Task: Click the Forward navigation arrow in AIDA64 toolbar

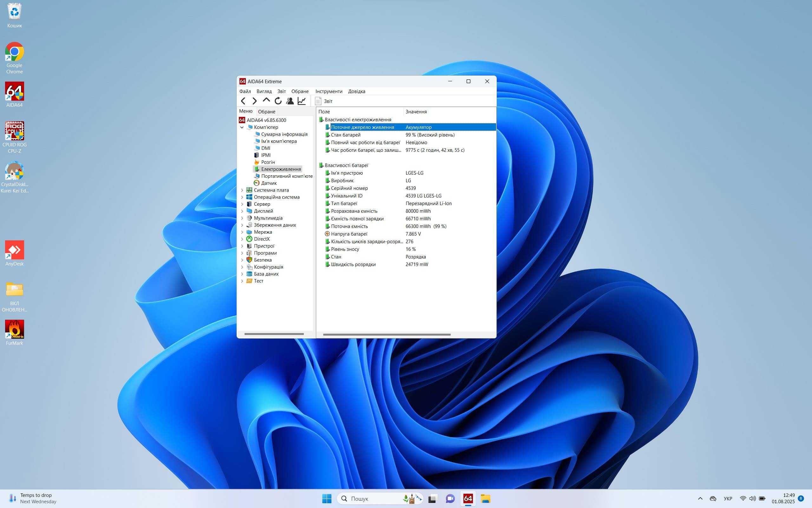Action: click(255, 101)
